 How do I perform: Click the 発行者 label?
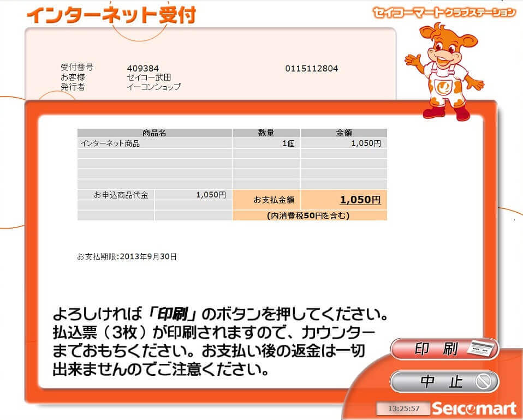[x=73, y=87]
